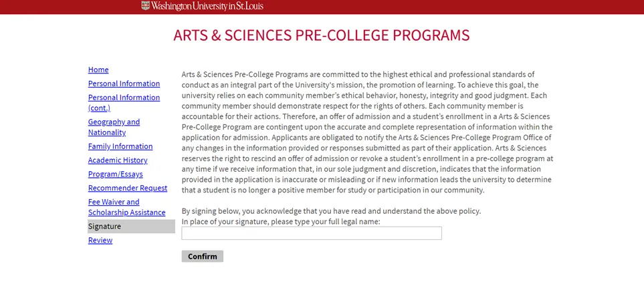This screenshot has width=644, height=290.
Task: Click the "type your full legal name" label
Action: (x=281, y=221)
